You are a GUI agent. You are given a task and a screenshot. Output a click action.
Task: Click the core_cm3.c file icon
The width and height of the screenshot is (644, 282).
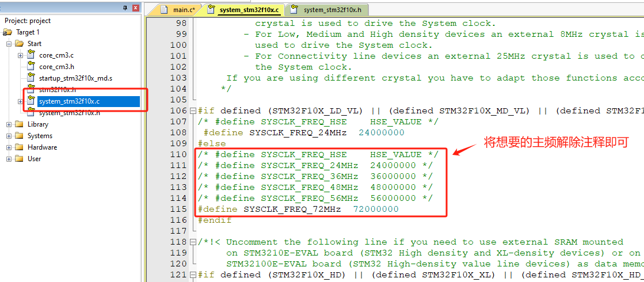(31, 55)
